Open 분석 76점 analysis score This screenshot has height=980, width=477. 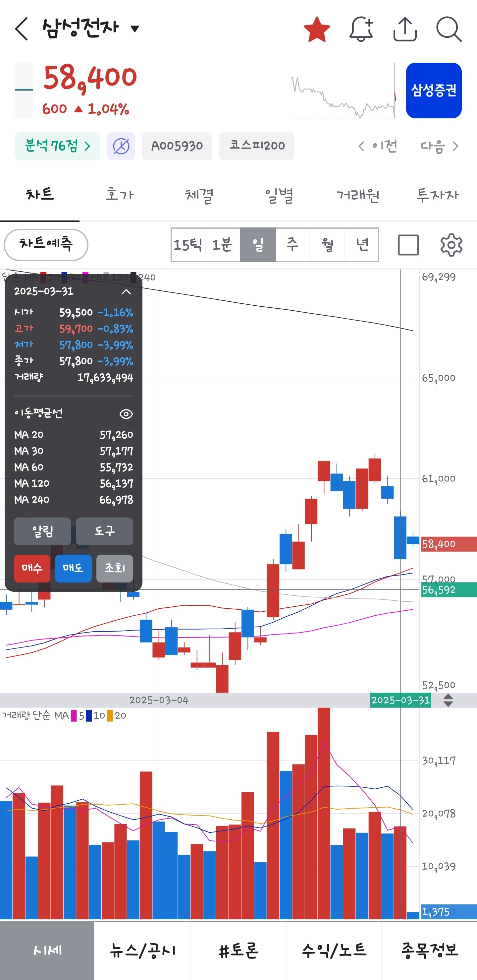point(58,146)
